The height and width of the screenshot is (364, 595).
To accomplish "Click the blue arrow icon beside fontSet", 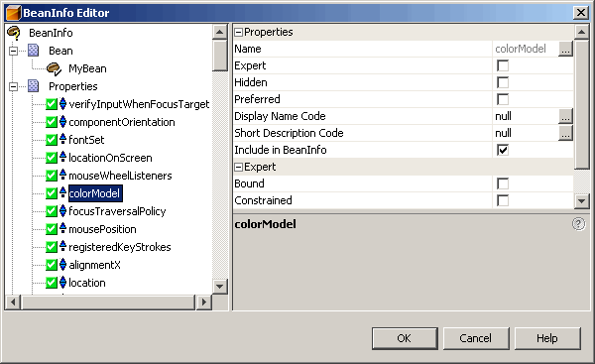I will (63, 139).
